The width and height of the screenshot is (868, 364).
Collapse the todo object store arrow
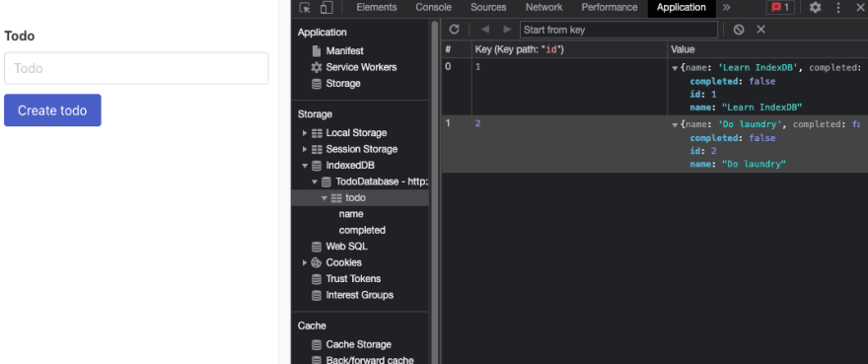325,198
